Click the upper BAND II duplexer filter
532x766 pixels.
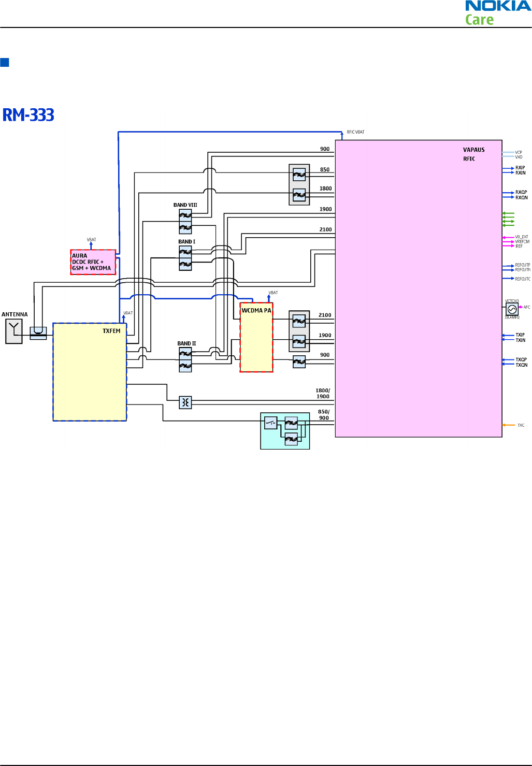click(x=185, y=354)
